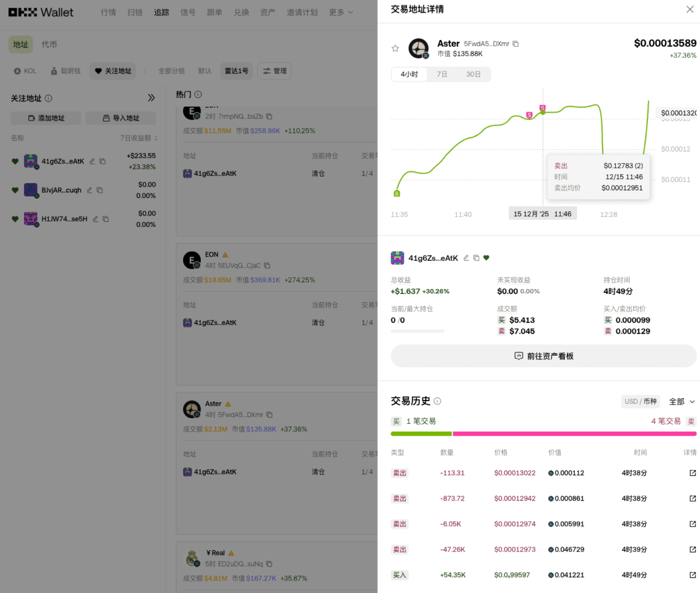Click the buy/sell ratio bar's pink section
The width and height of the screenshot is (700, 593).
(x=574, y=434)
